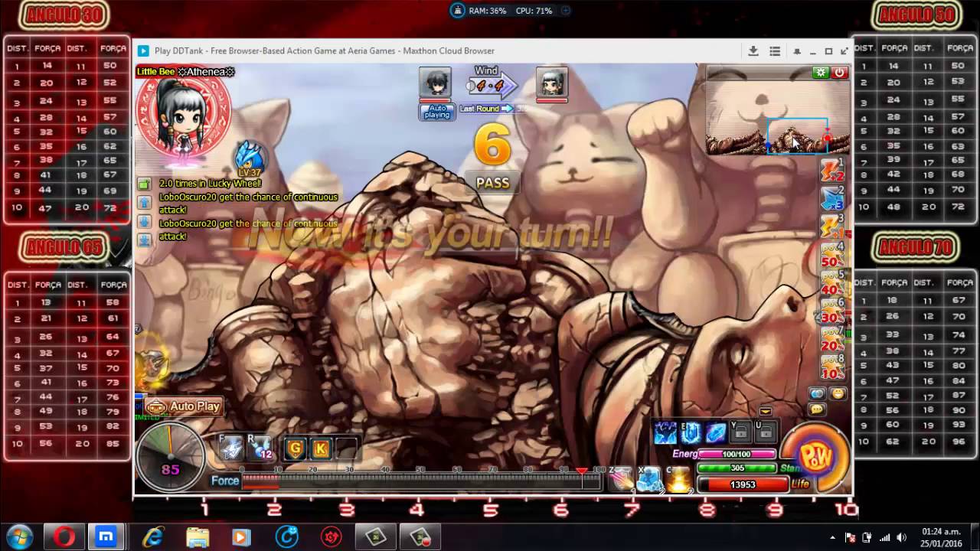
Task: Click the ANGULO 30 table header
Action: tap(64, 15)
